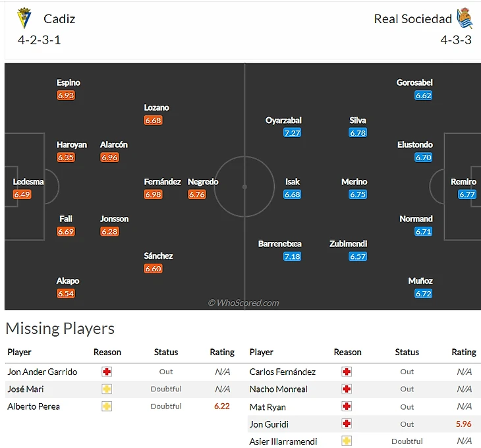The height and width of the screenshot is (448, 481).
Task: Click the red cross icon for Carlos Fernández
Action: click(347, 372)
